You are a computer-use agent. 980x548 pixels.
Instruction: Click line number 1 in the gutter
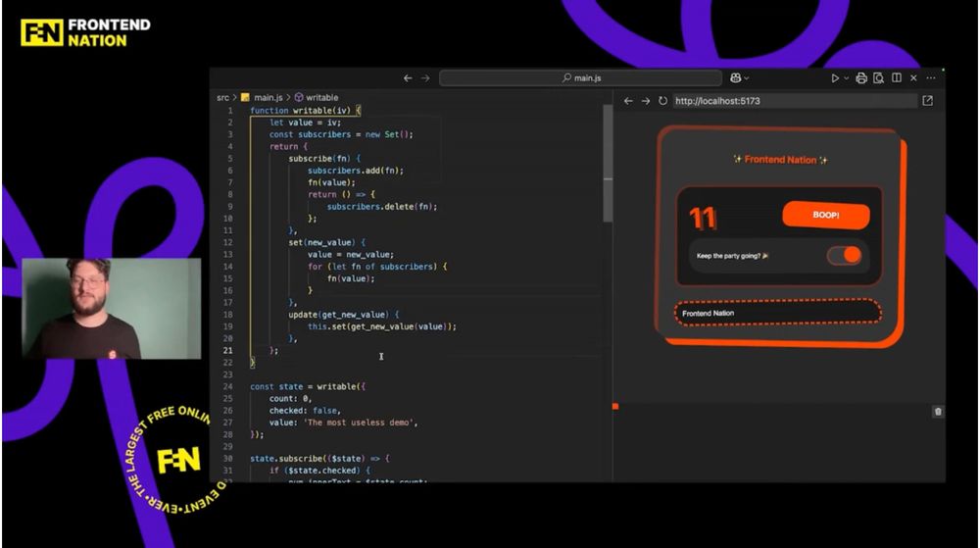[230, 111]
